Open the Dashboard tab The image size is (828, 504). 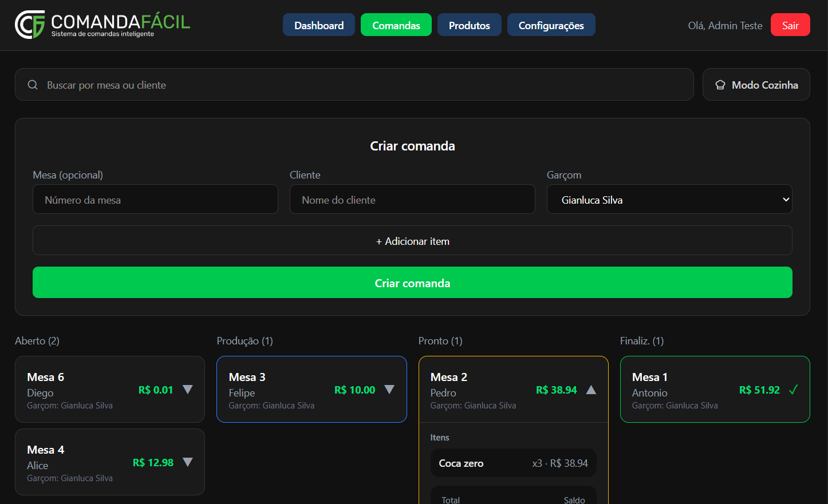[x=319, y=25]
